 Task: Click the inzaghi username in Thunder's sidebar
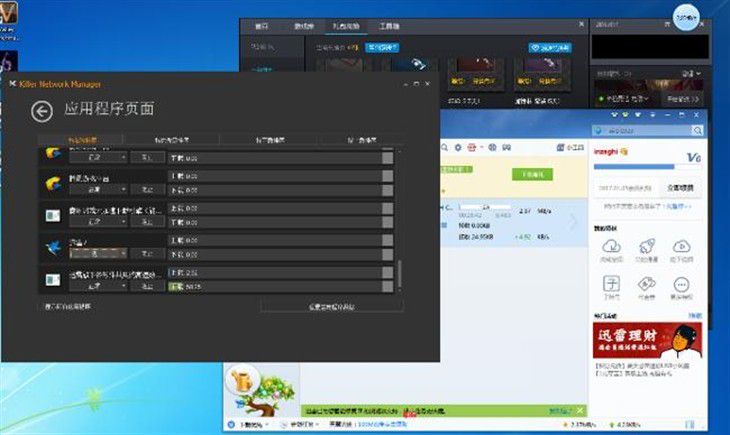606,151
